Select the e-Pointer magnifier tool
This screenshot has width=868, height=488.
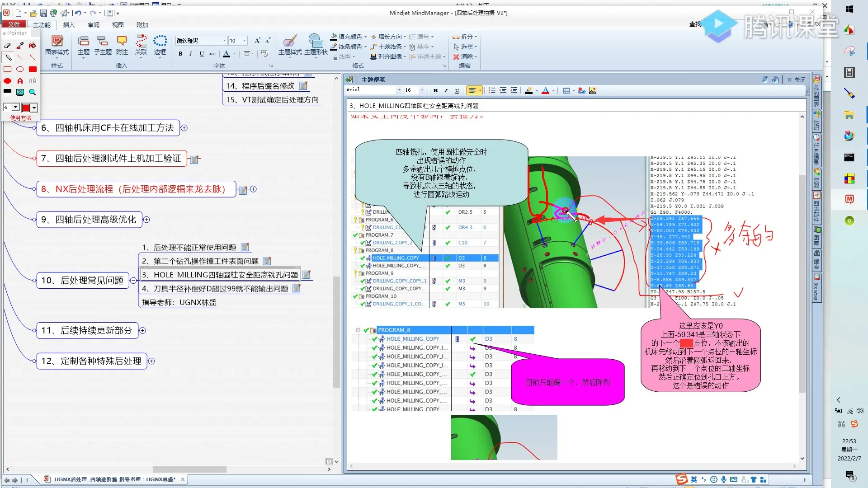(x=33, y=92)
